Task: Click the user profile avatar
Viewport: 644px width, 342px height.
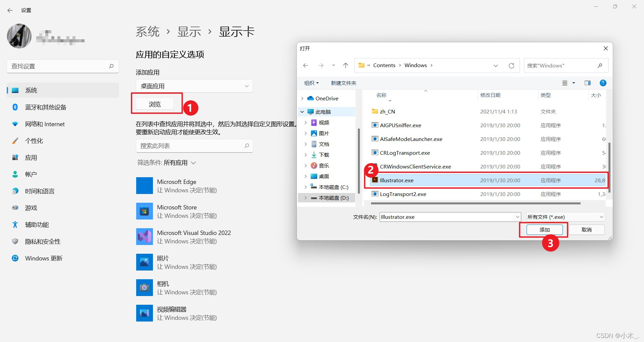Action: (x=19, y=36)
